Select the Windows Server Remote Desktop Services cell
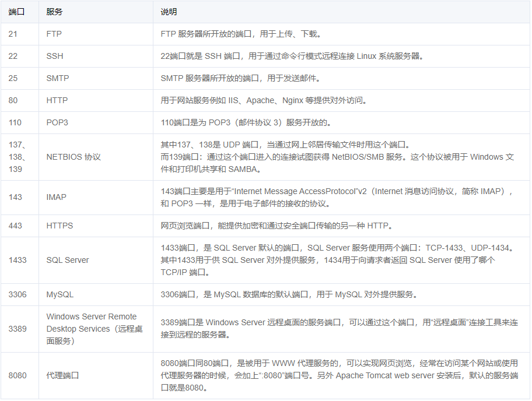Viewport: 532px width, 401px height. point(94,329)
